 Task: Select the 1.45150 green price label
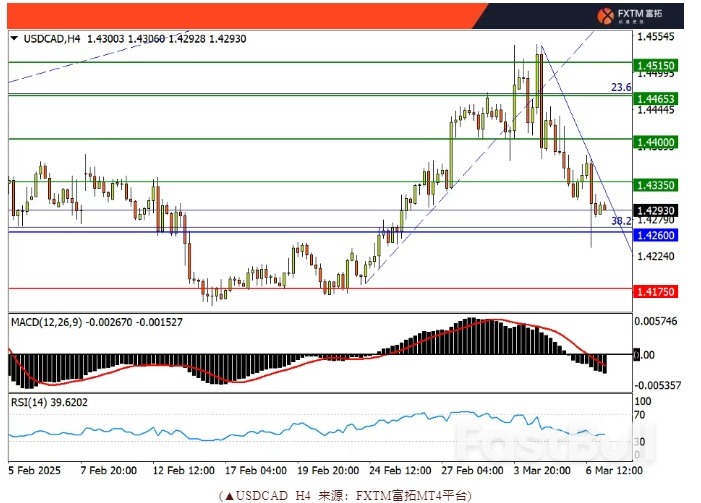656,64
